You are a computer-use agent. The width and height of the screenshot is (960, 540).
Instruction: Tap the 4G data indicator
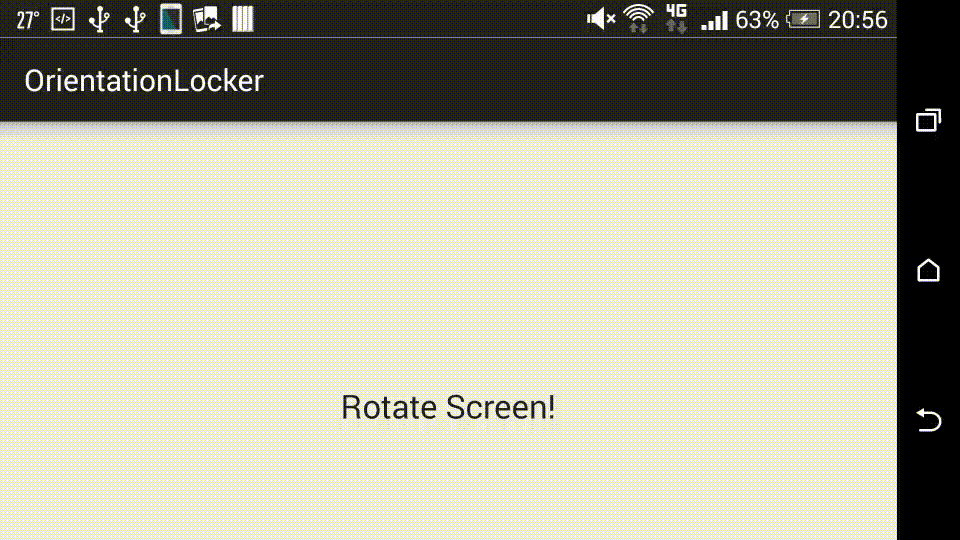tap(676, 18)
